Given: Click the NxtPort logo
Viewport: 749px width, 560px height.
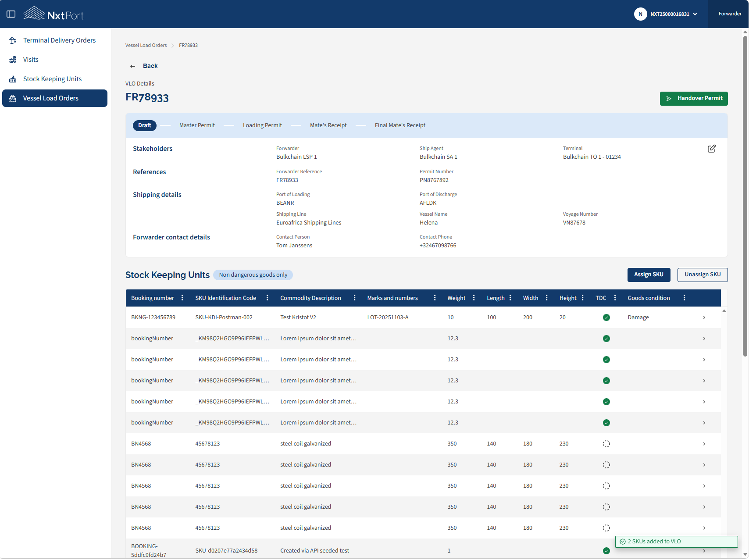Looking at the screenshot, I should click(x=53, y=14).
